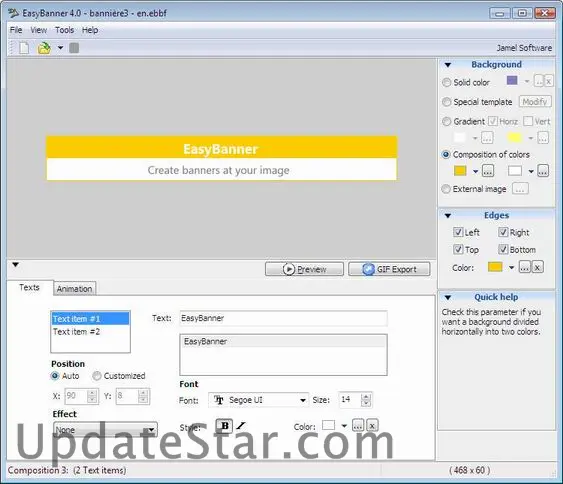This screenshot has height=484, width=563.
Task: Open text color picker ellipsis button
Action: click(358, 425)
